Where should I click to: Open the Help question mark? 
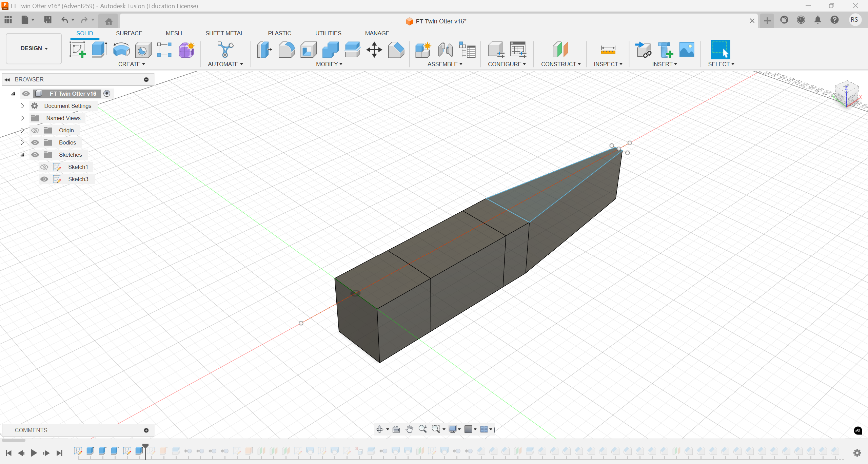[834, 20]
